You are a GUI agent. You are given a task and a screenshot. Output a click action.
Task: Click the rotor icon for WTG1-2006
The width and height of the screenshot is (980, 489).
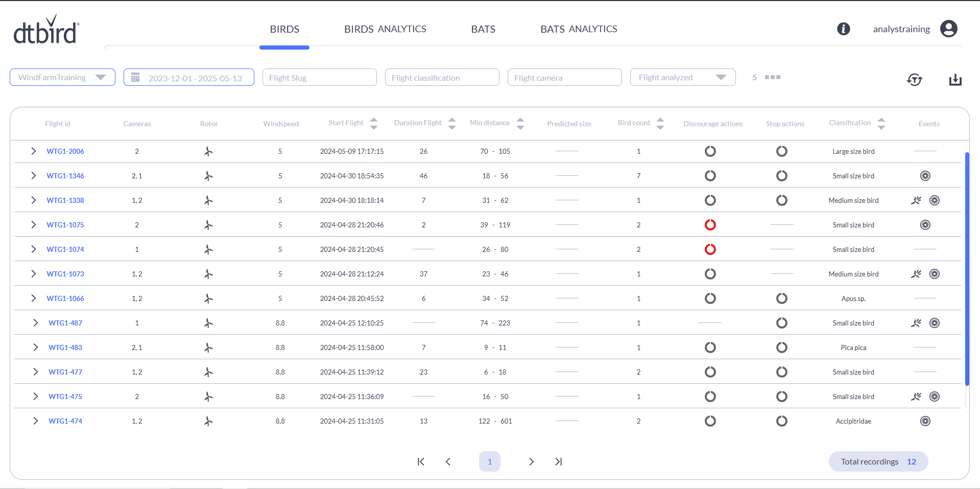coord(208,151)
